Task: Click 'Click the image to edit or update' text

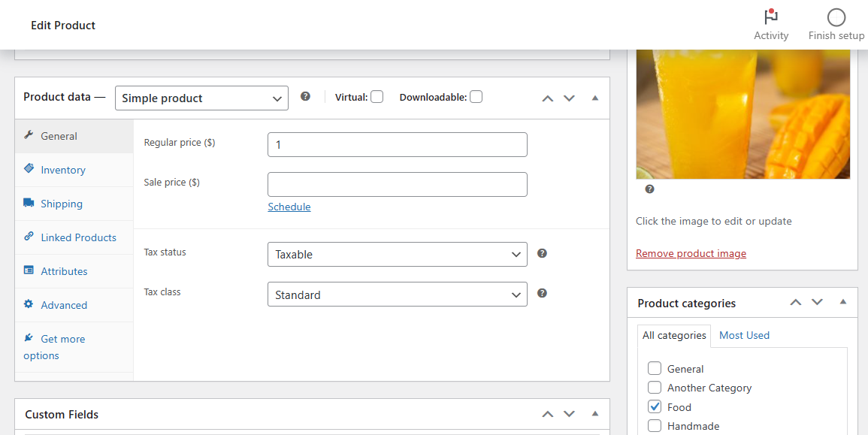Action: click(x=713, y=221)
